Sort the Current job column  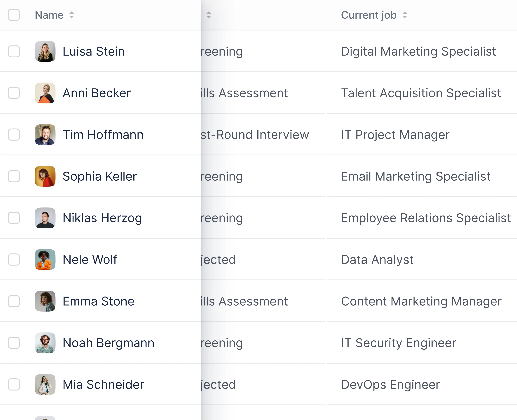405,15
